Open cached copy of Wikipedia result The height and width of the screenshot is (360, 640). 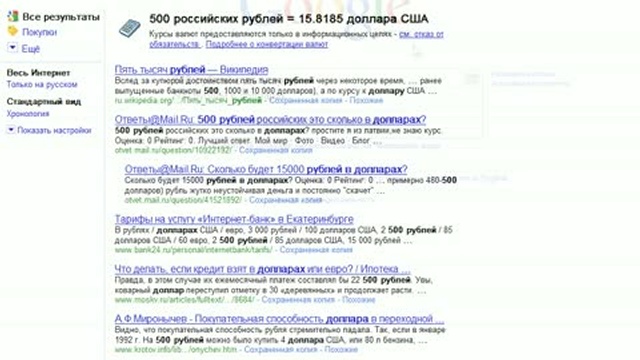click(305, 100)
